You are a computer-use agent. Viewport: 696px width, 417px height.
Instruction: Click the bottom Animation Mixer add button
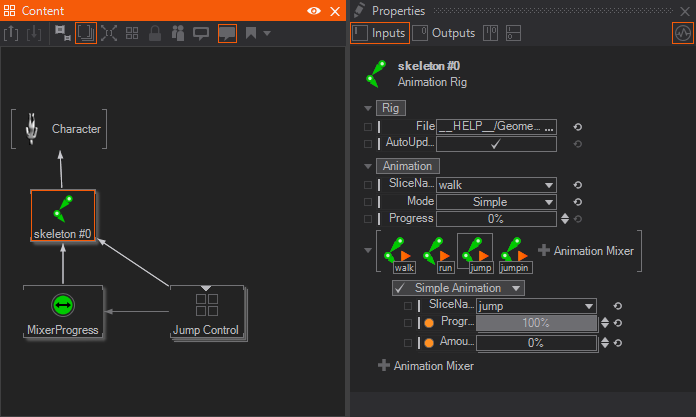[x=425, y=366]
